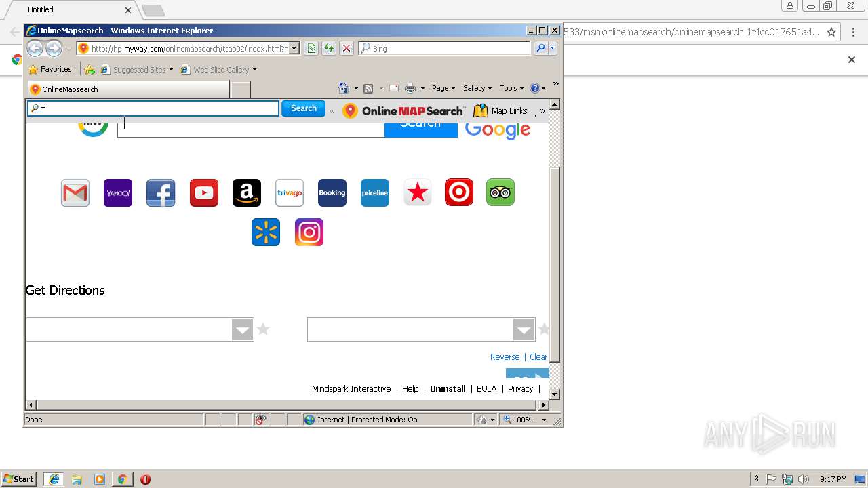Open the IE address bar dropdown

coord(294,48)
